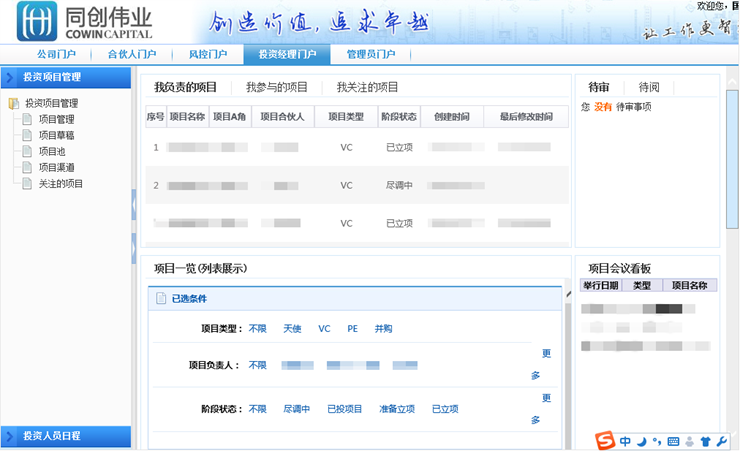Toggle the Chinese punctuation icon in IME bar
740x451 pixels.
[656, 441]
